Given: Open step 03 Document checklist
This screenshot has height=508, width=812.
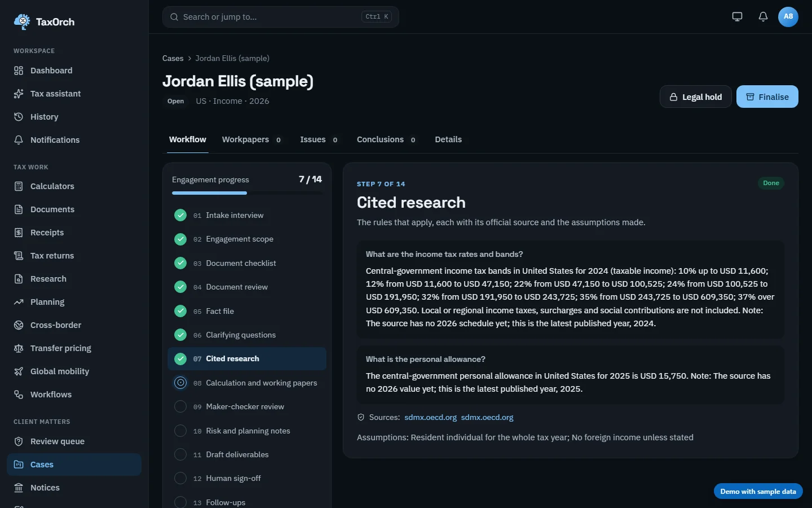Looking at the screenshot, I should point(247,263).
